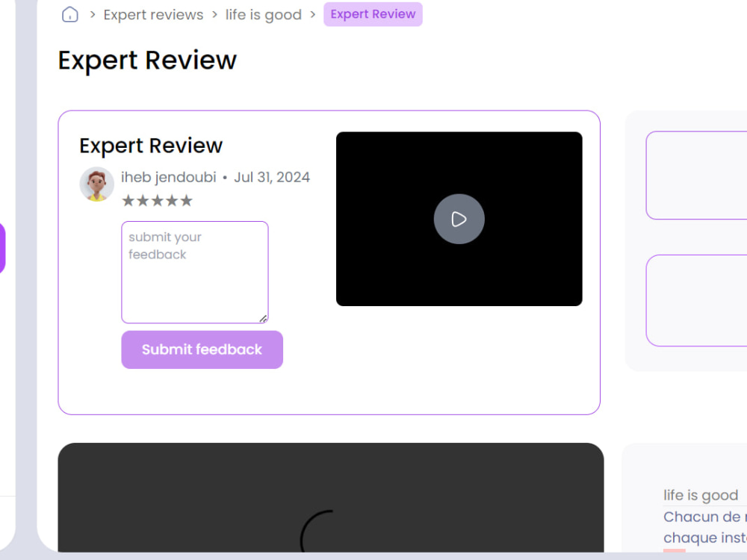747x560 pixels.
Task: Go to home via breadcrumb house icon
Action: (70, 14)
